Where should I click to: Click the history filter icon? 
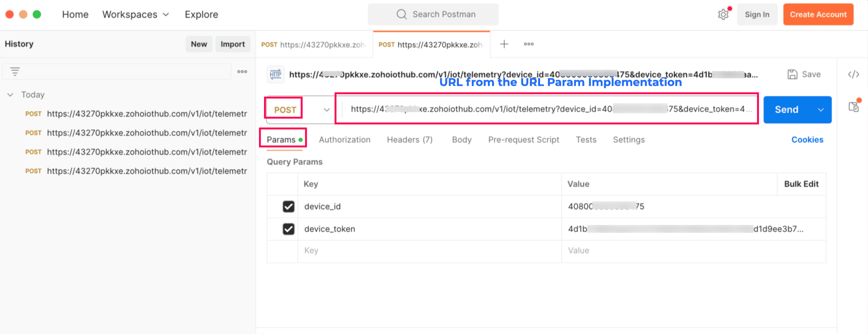point(15,72)
